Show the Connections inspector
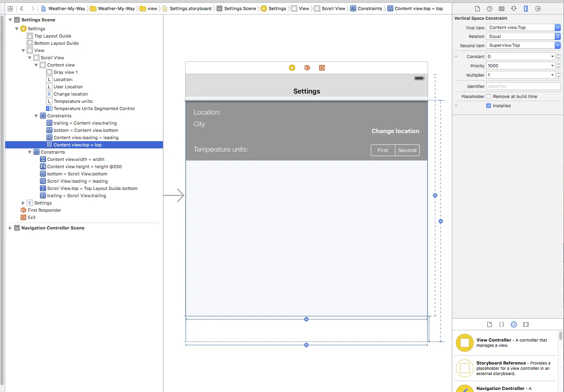The image size is (564, 392). [538, 8]
